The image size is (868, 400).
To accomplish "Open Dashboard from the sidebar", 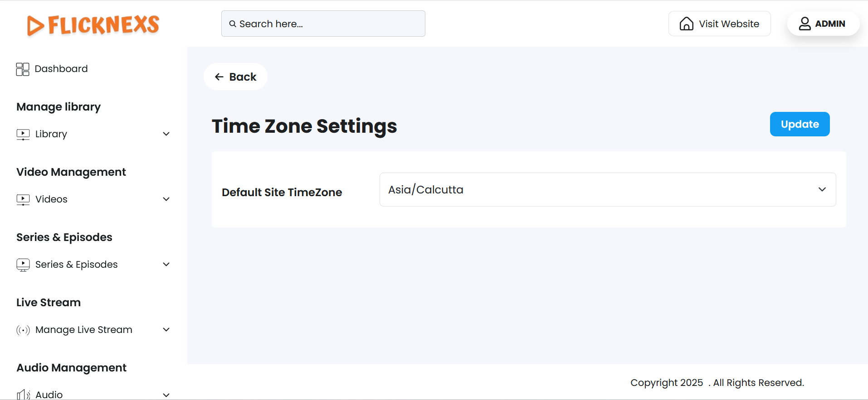I will coord(61,69).
